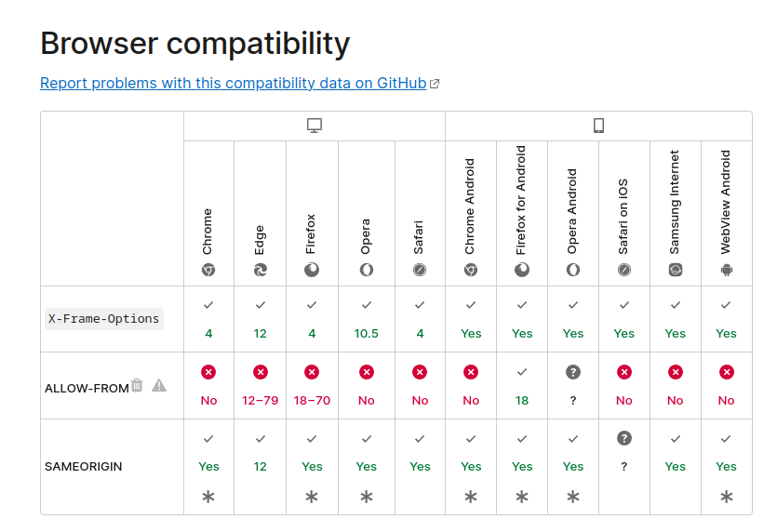Open Firefox 18–70 ALLOW-FROM support cell
The height and width of the screenshot is (532, 764).
[312, 385]
